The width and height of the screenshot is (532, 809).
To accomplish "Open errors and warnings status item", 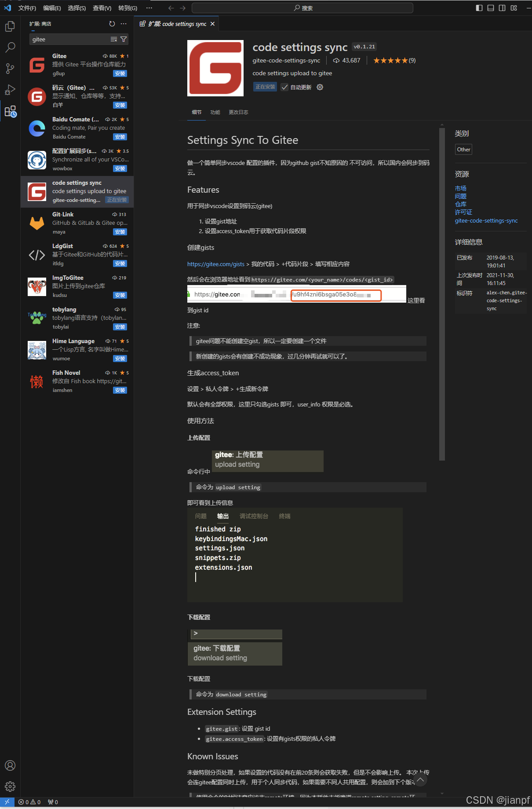I will pos(29,802).
